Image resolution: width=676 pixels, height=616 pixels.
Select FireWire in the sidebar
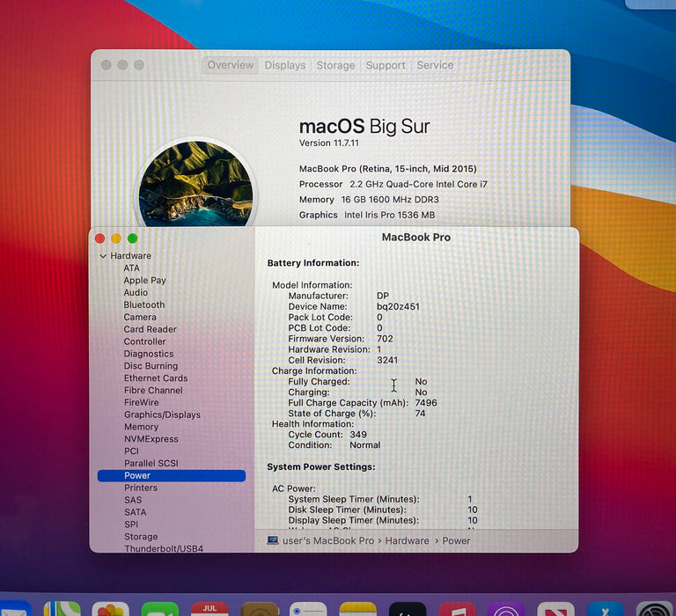(x=142, y=402)
